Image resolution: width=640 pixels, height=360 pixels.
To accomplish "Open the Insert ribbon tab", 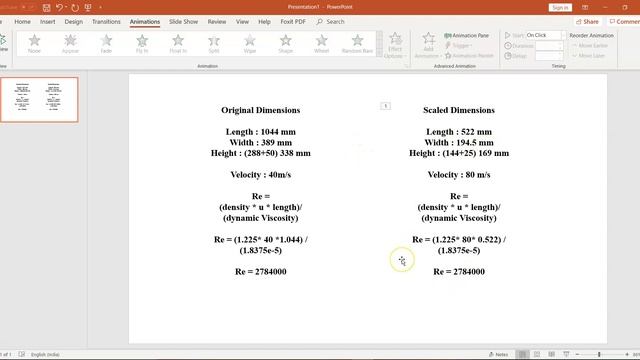I will coord(47,22).
